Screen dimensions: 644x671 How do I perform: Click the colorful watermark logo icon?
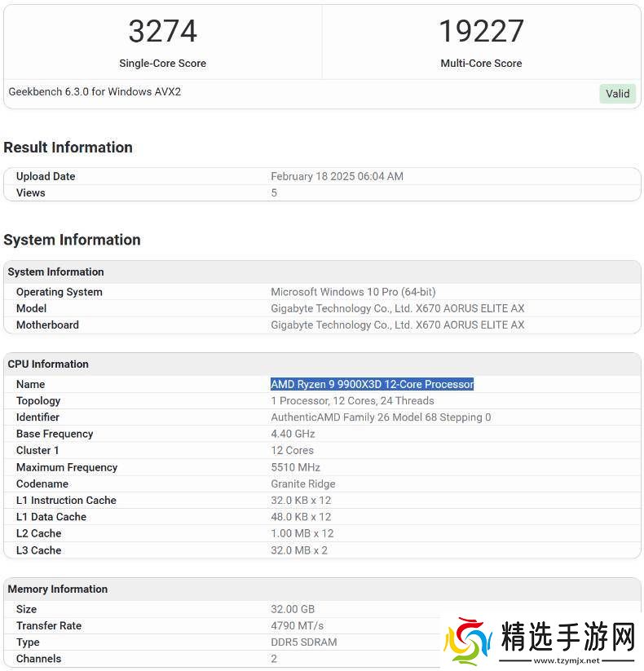[x=468, y=641]
